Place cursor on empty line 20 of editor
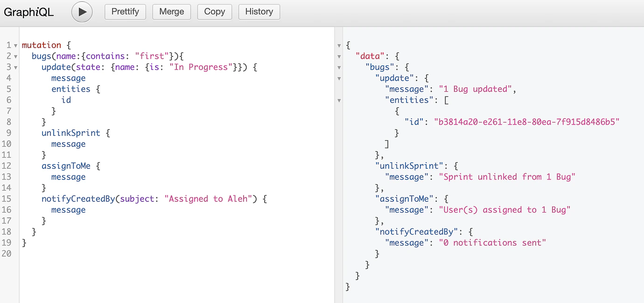The width and height of the screenshot is (644, 303). [177, 254]
